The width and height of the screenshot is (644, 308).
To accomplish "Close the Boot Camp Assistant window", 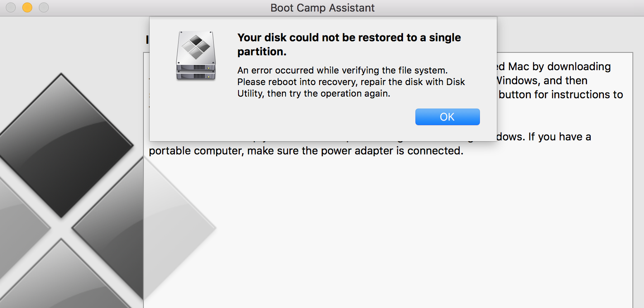I will 11,7.
